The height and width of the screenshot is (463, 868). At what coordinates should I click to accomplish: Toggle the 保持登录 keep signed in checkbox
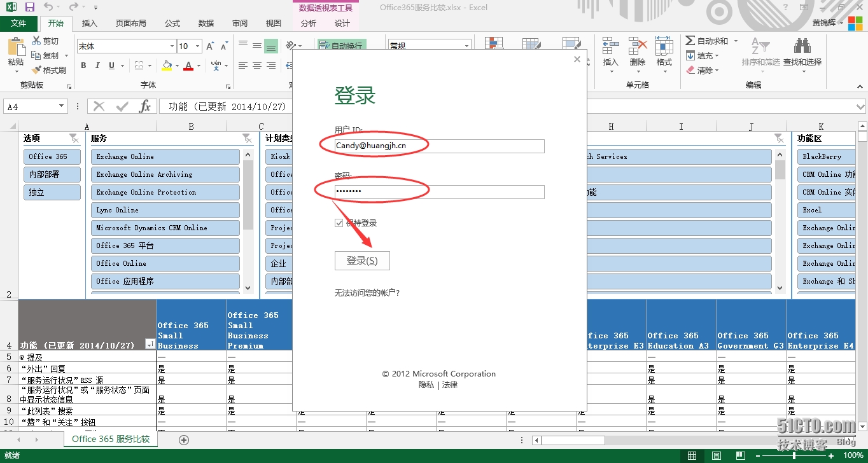tap(339, 223)
